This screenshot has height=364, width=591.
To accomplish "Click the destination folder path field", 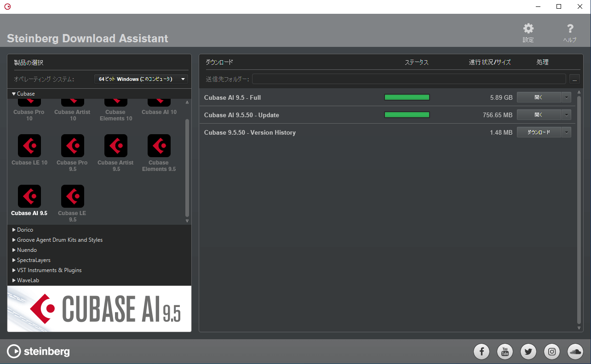I will [x=409, y=79].
